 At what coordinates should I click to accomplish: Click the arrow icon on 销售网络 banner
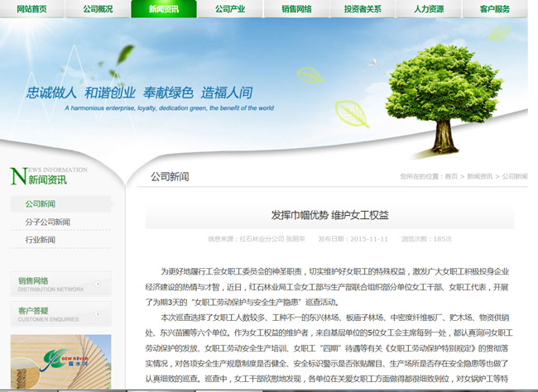tap(98, 284)
